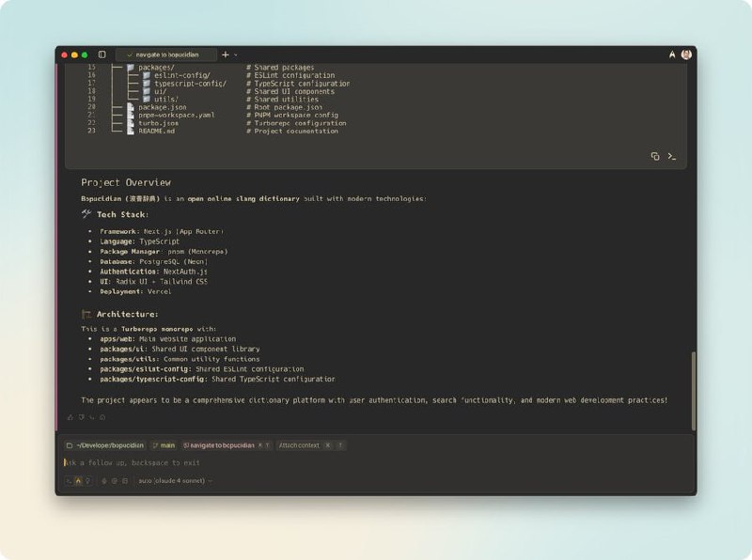Click the vertical scrollbar thumb
The height and width of the screenshot is (560, 752).
click(694, 391)
